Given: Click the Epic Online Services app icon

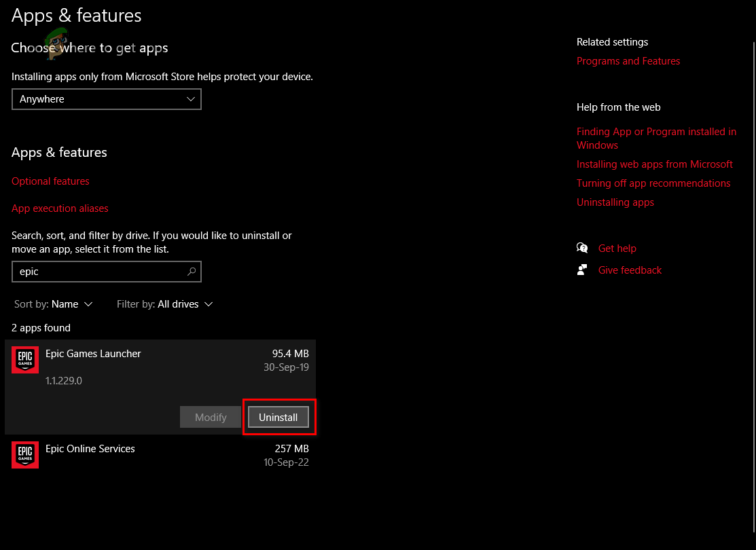Looking at the screenshot, I should pos(25,454).
